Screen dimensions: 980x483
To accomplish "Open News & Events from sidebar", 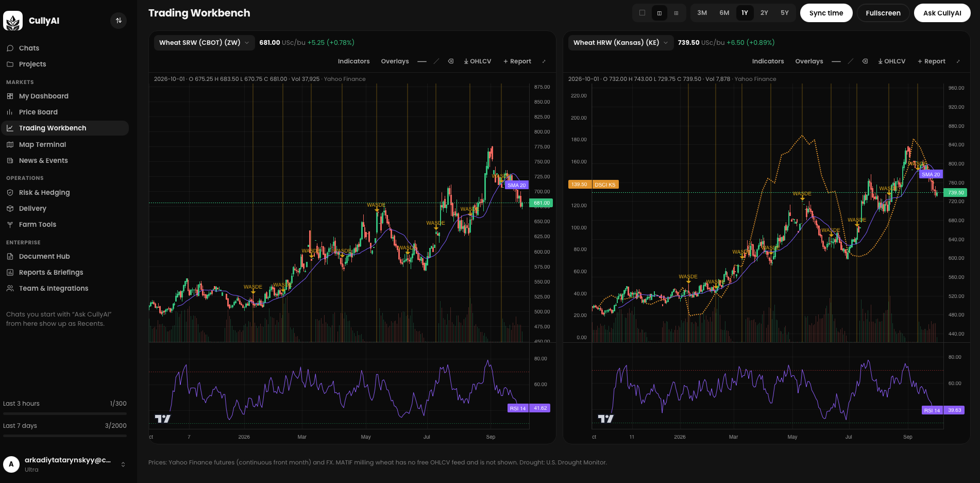I will [x=65, y=160].
